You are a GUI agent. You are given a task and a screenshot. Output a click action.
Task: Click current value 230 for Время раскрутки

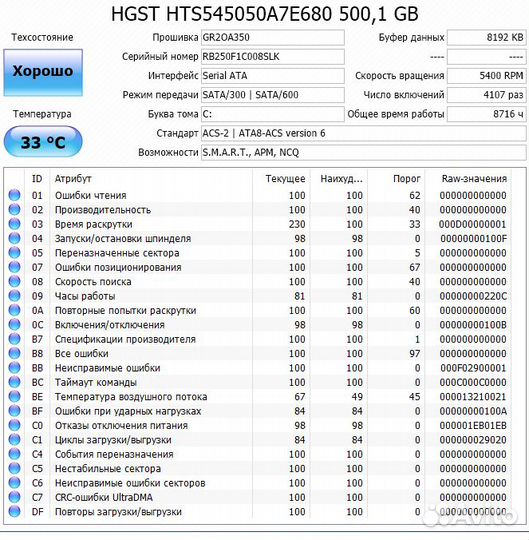[x=297, y=225]
